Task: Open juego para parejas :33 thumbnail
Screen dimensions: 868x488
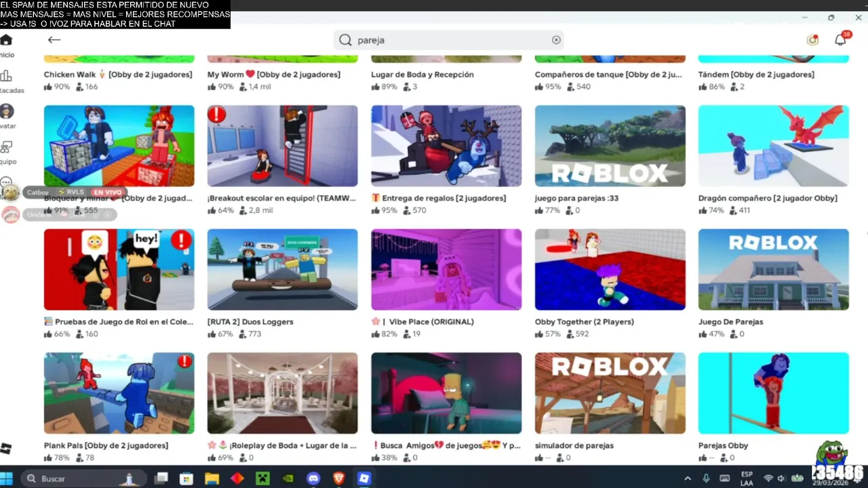Action: pyautogui.click(x=610, y=146)
